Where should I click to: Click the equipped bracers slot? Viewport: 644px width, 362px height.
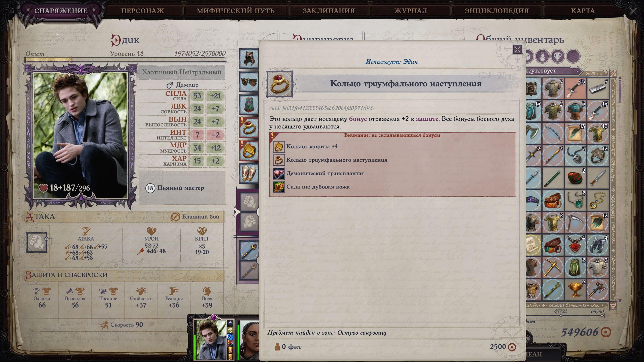(x=249, y=173)
